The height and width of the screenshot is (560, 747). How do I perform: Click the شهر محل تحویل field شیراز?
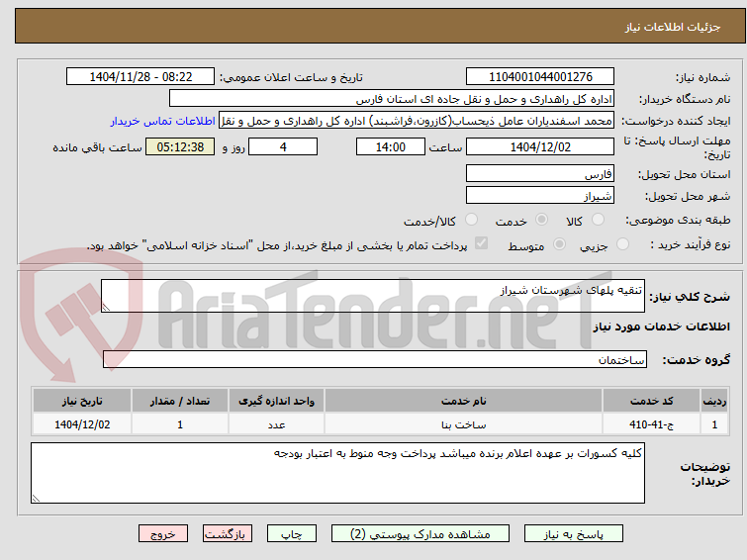[x=540, y=195]
